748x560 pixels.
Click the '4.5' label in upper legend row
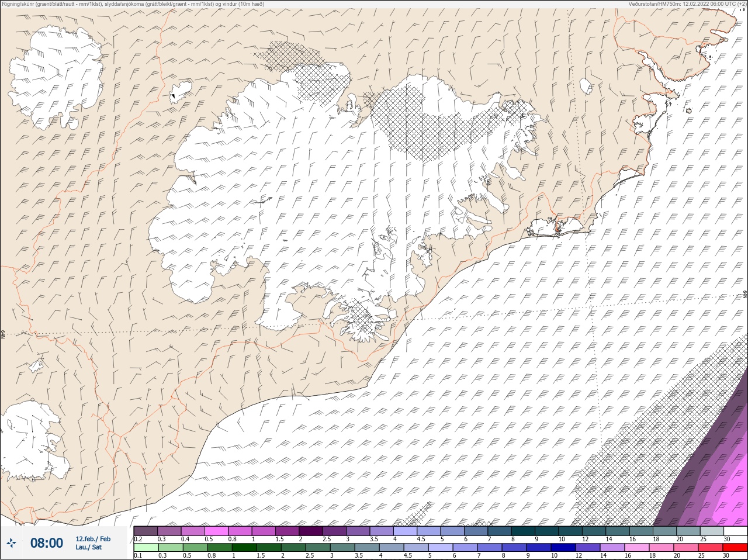[421, 540]
